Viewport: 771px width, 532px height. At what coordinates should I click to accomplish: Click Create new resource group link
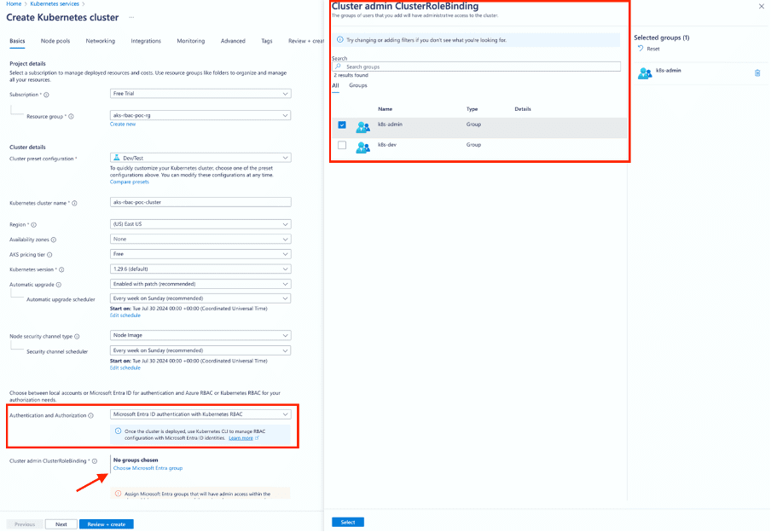123,124
